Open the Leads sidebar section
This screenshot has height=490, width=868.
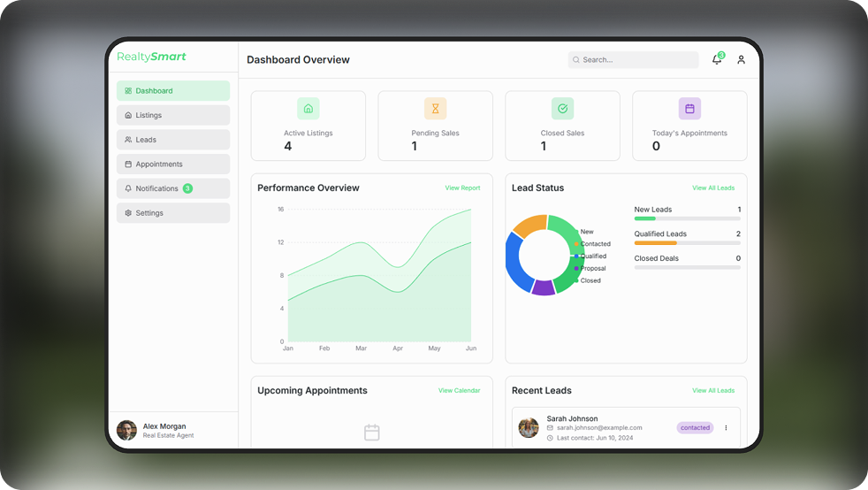(x=173, y=140)
